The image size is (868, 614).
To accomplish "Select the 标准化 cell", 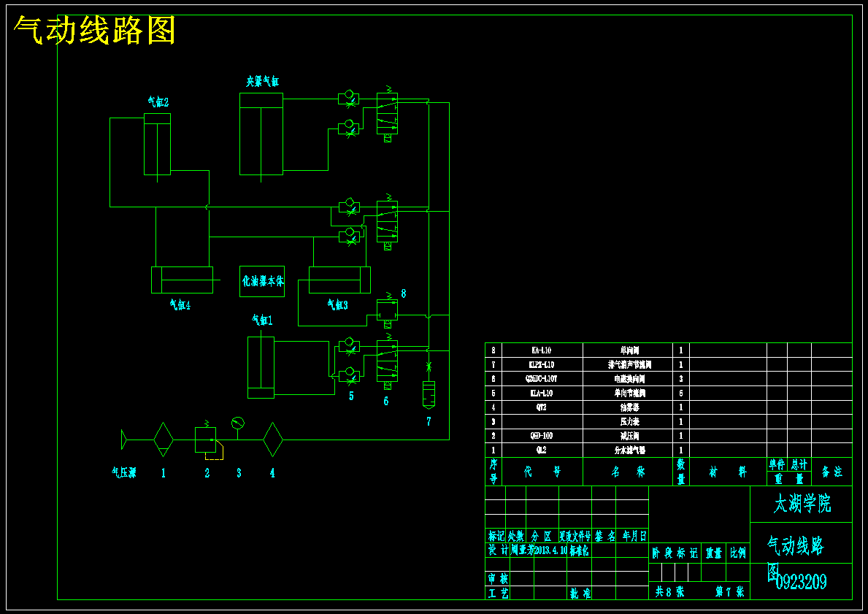I will click(x=578, y=550).
